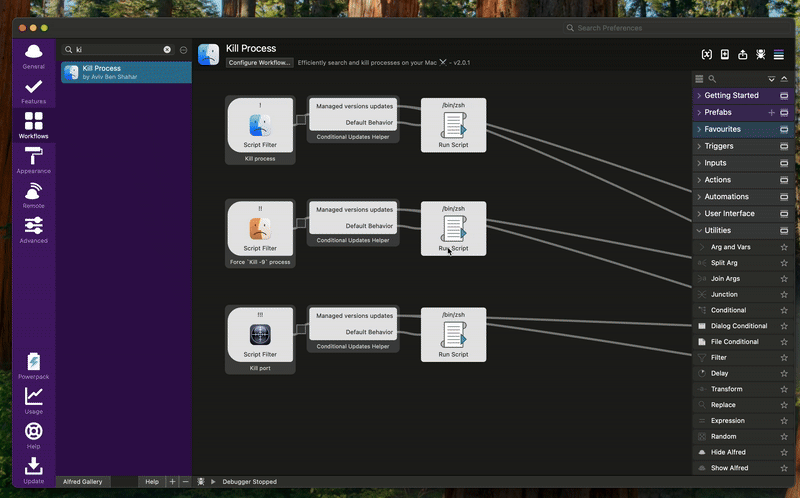Image resolution: width=800 pixels, height=498 pixels.
Task: Remove workflow with minus button
Action: point(185,482)
